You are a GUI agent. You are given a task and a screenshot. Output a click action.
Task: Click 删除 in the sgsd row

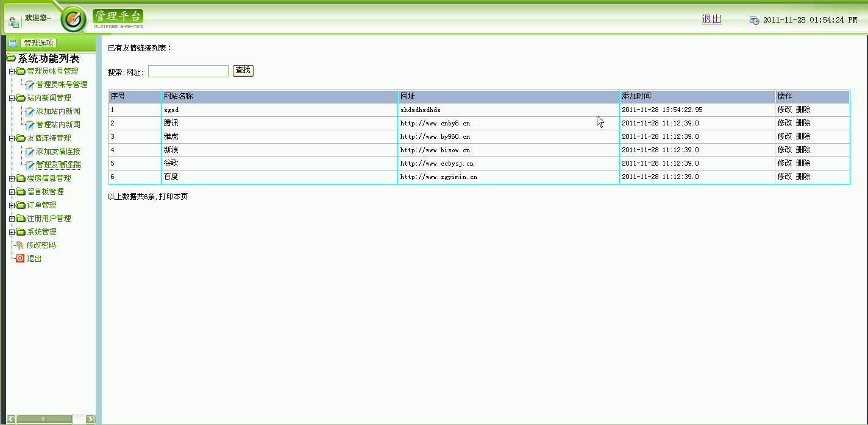pos(803,110)
